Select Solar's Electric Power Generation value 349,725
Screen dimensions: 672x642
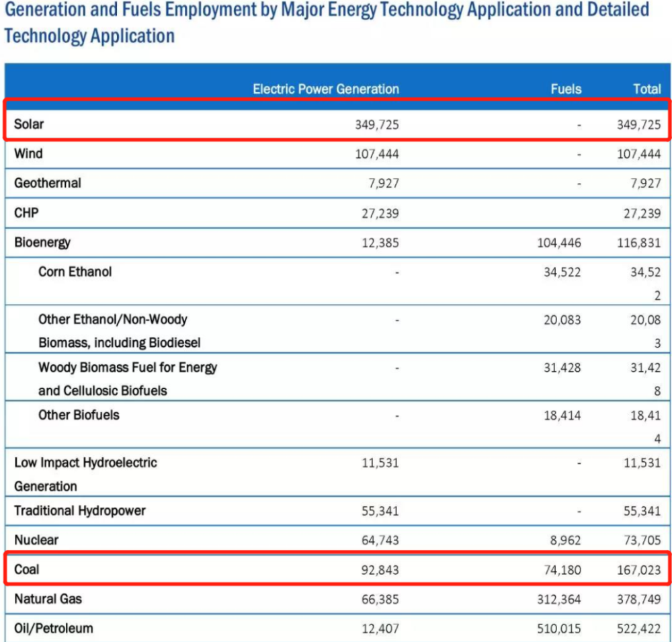point(377,125)
